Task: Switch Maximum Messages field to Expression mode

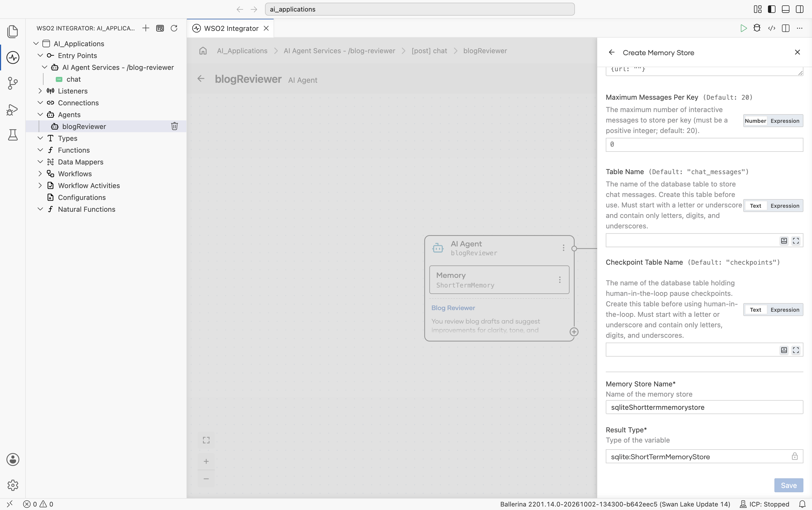Action: pos(785,121)
